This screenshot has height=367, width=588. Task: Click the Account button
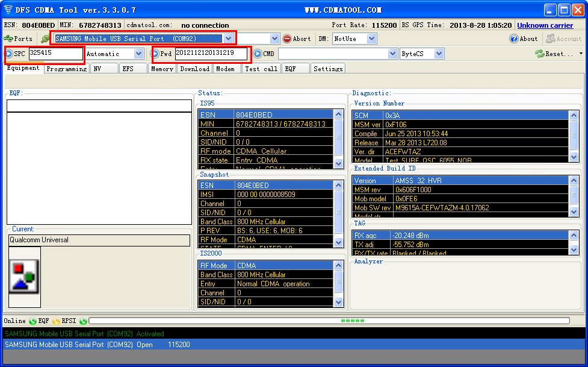click(563, 39)
